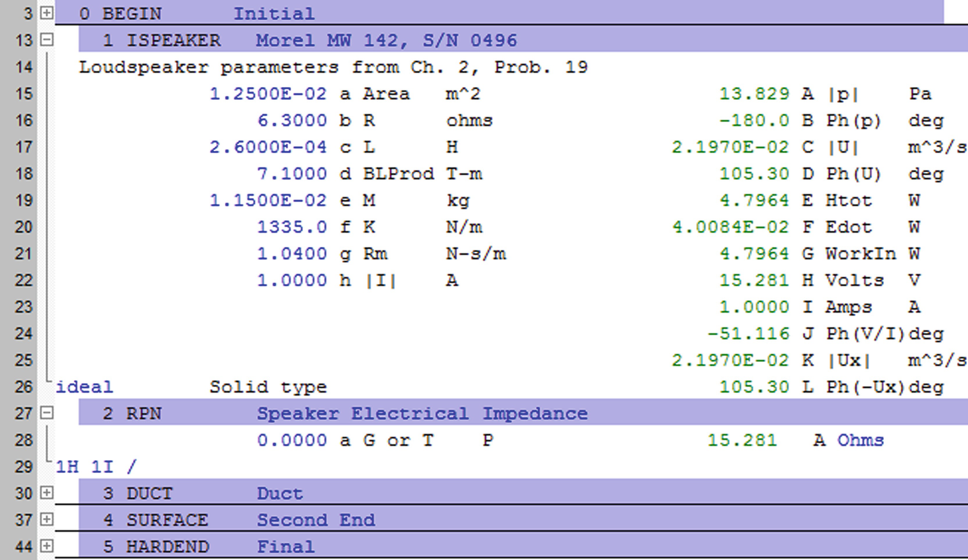
Task: Click the ideal solid type link
Action: point(84,387)
